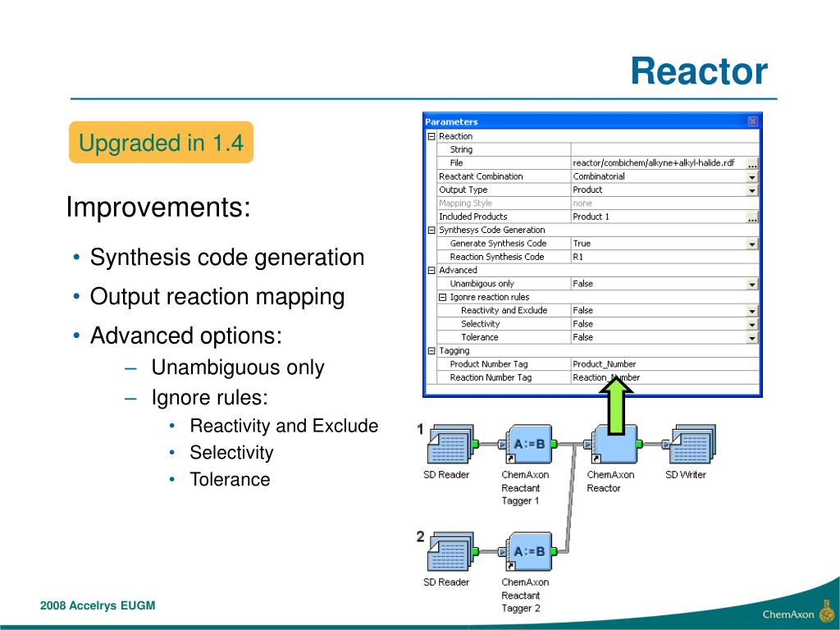
Task: Open the Output Type dropdown
Action: (753, 190)
